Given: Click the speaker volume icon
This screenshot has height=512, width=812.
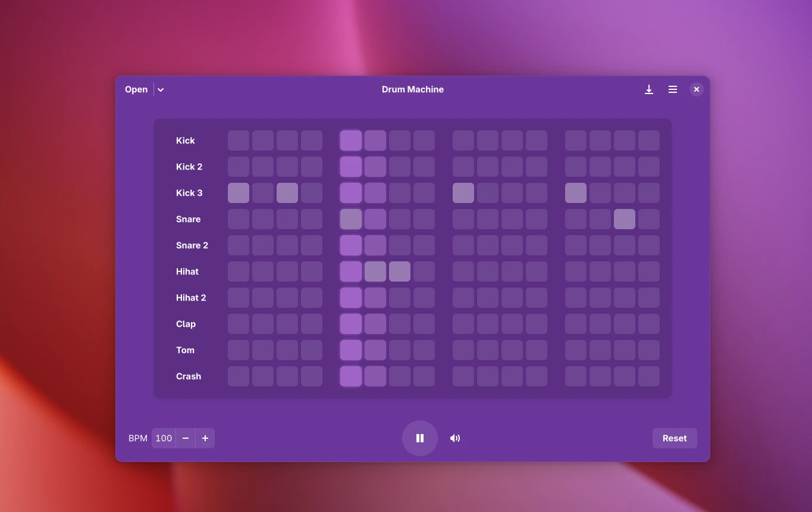Looking at the screenshot, I should click(454, 438).
